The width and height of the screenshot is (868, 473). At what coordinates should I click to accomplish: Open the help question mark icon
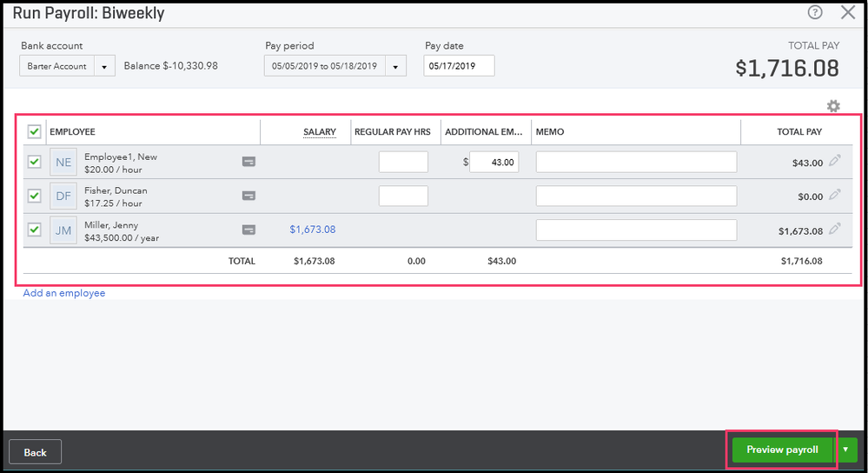click(815, 12)
